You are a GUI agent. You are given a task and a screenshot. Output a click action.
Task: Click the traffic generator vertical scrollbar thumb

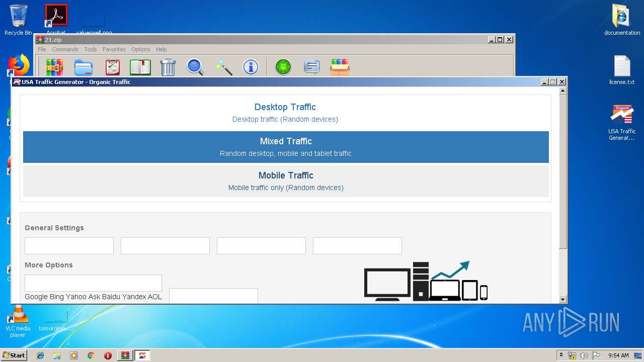(563, 171)
